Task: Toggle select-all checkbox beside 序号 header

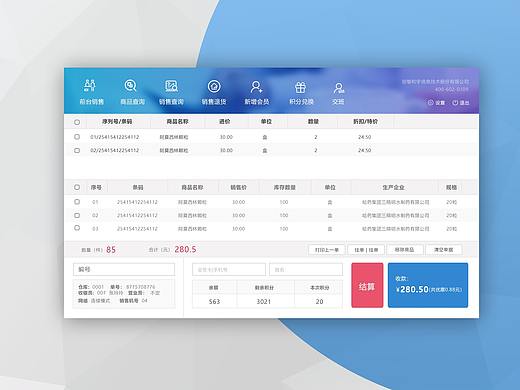Action: [77, 187]
